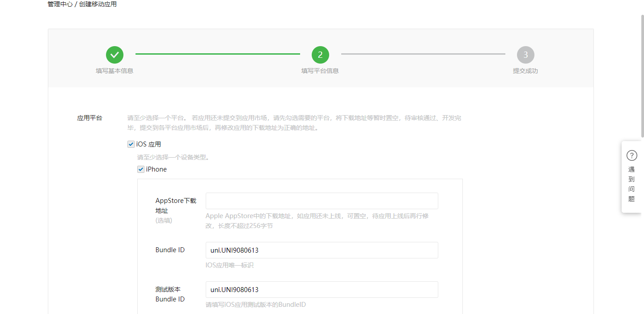Click the green checkmark step one icon

point(114,55)
